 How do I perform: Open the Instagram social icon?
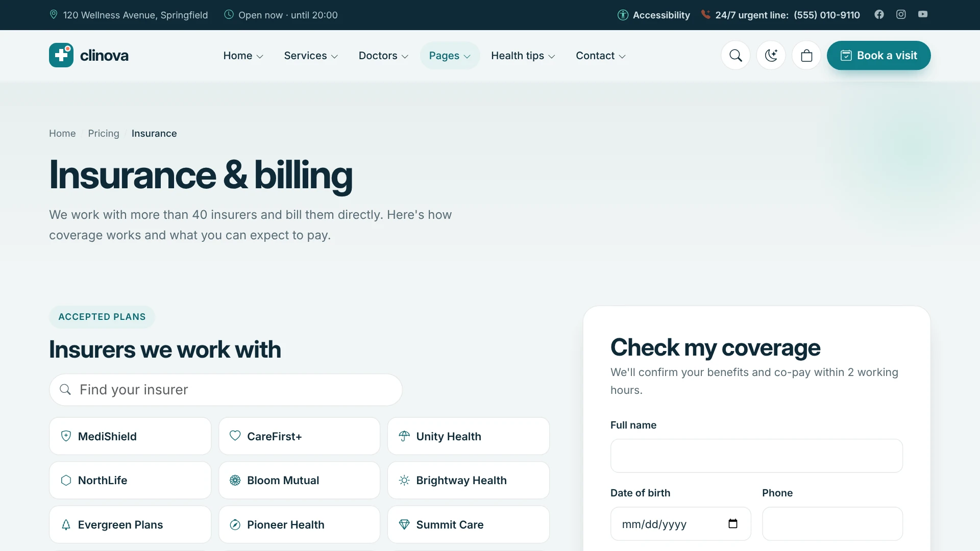(x=901, y=14)
